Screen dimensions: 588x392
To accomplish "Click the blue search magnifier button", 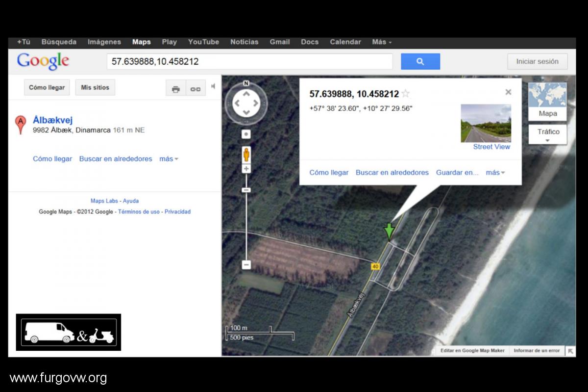I will pos(420,61).
